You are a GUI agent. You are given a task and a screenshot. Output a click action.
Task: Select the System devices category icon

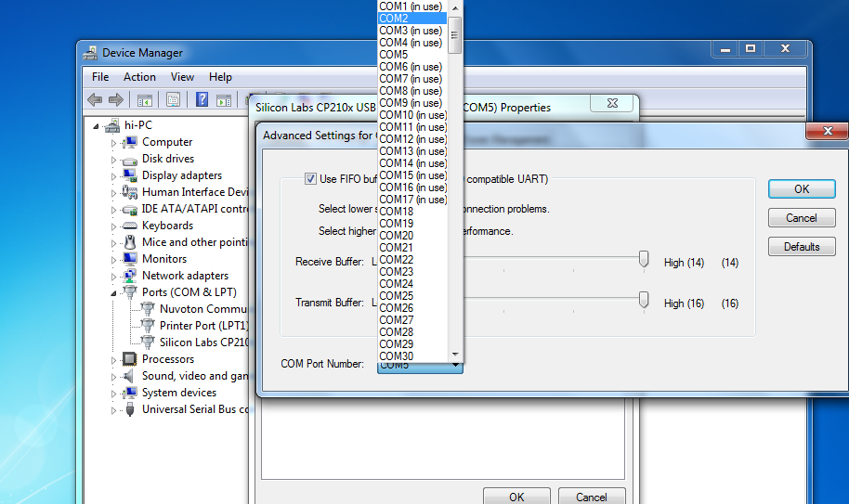(130, 393)
